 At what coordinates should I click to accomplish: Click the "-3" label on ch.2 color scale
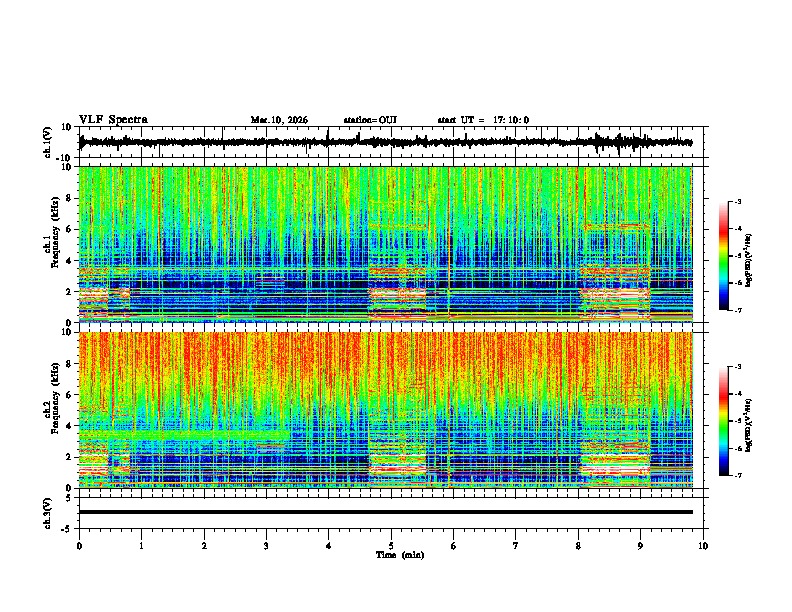(x=737, y=367)
